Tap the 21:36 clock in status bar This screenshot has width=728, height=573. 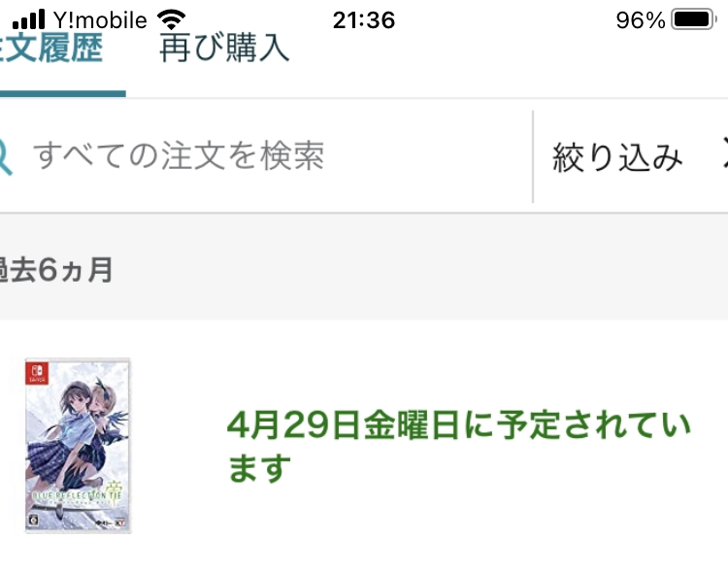[x=364, y=20]
